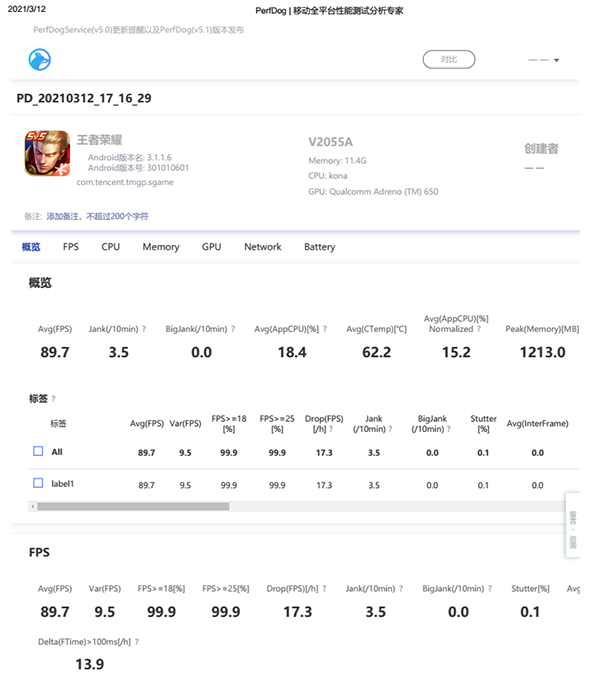Click help icon next to Jank(/10min) in overview
600x678 pixels.
click(x=143, y=329)
